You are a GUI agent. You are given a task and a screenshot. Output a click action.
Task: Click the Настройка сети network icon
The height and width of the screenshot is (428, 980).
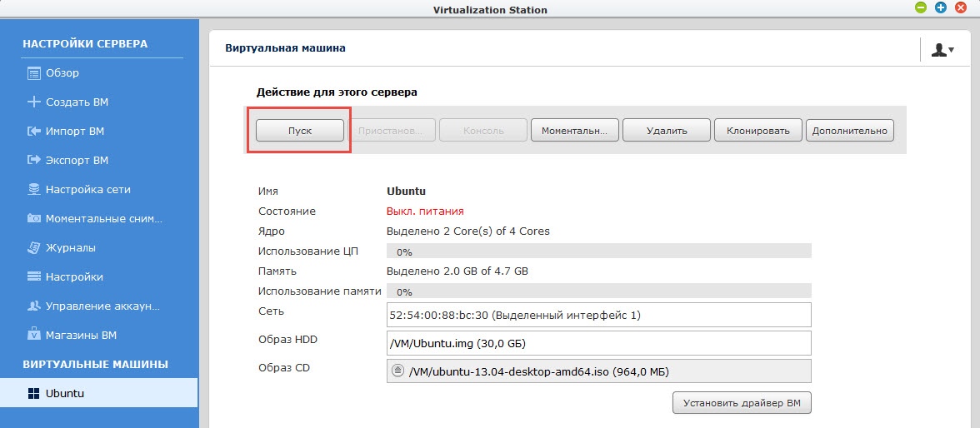tap(33, 189)
